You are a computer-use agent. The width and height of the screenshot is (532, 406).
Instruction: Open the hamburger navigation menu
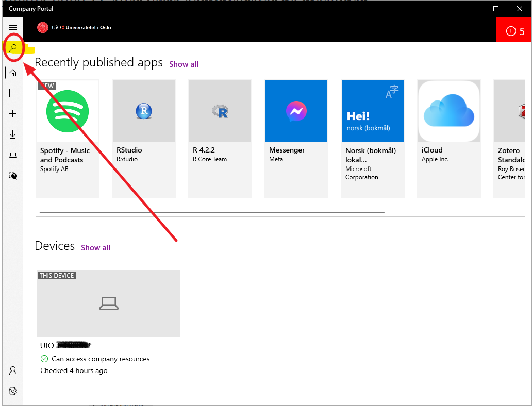point(13,27)
